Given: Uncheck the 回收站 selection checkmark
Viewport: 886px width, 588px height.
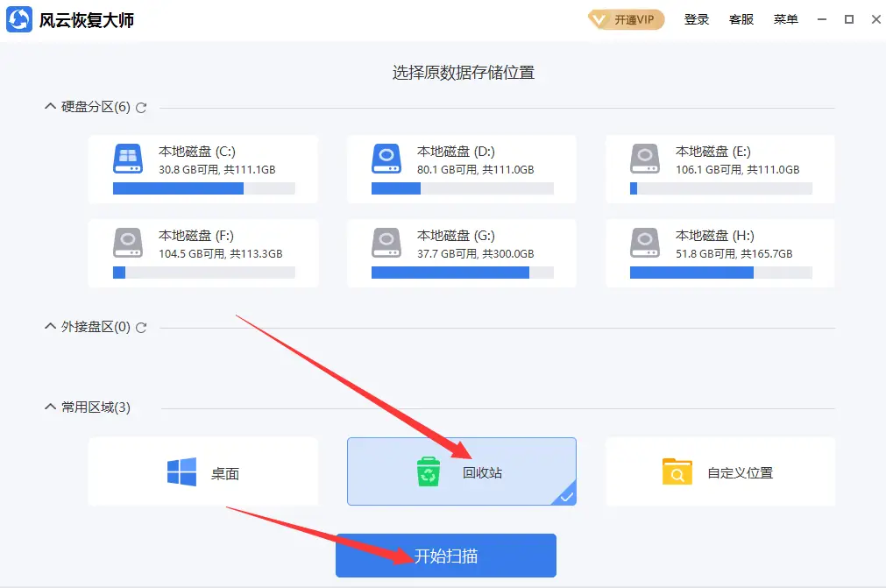Looking at the screenshot, I should [566, 497].
